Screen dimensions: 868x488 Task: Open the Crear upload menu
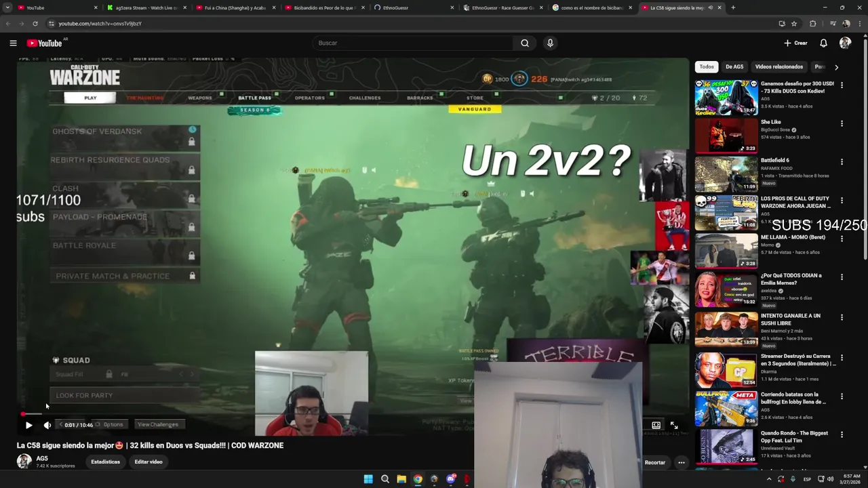(795, 43)
